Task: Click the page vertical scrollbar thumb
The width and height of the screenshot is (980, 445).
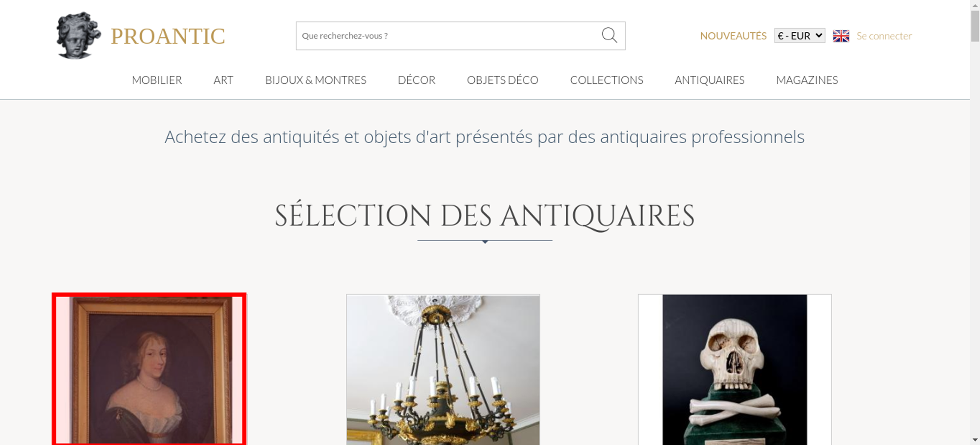Action: tap(975, 26)
